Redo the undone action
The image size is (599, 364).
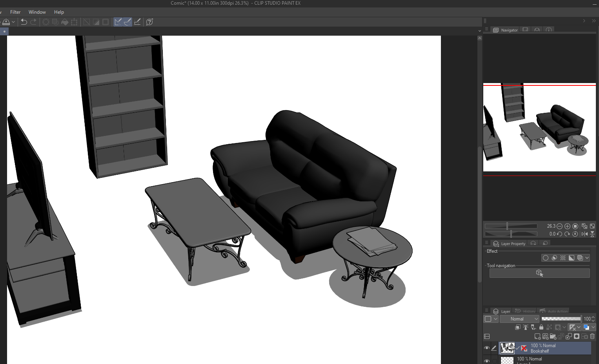[34, 22]
